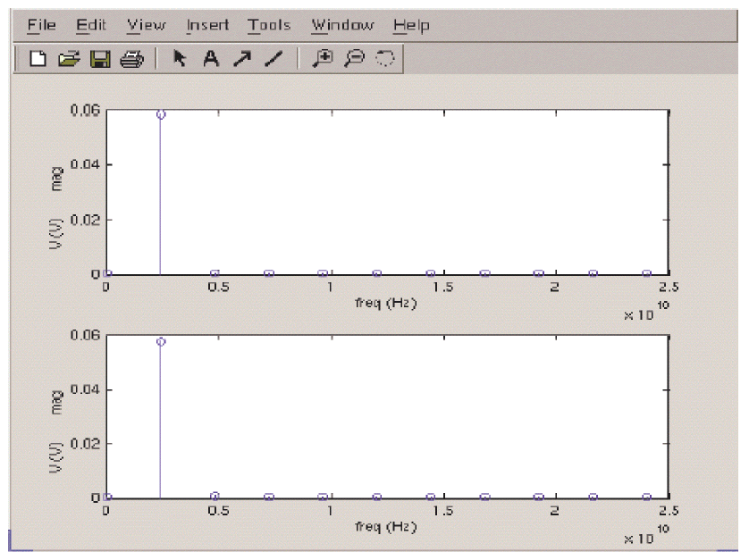Toggle the Zoom Out magnifier tool
This screenshot has width=749, height=560.
[354, 59]
